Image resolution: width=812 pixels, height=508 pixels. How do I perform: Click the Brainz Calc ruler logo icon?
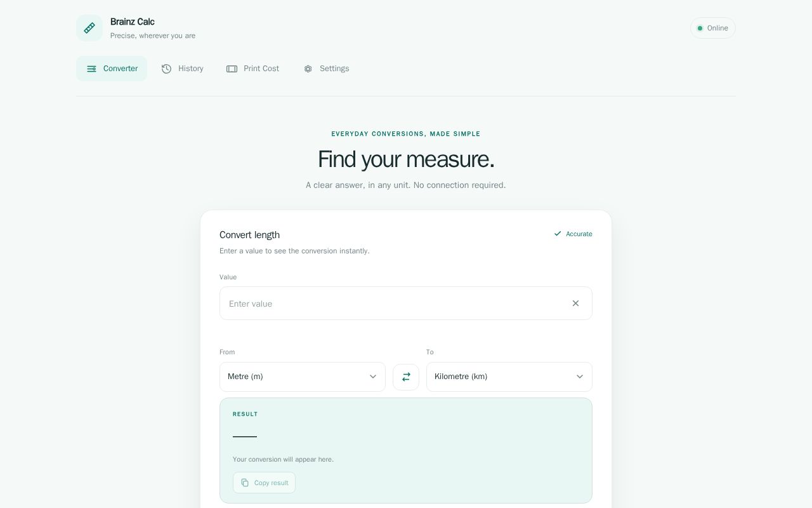89,28
